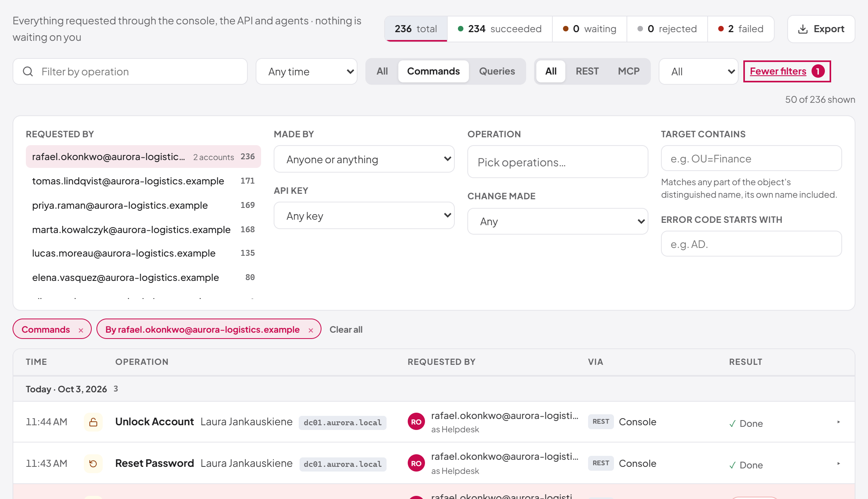
Task: Click the dc01.aurora.local tag in Unlock Account row
Action: tap(343, 423)
